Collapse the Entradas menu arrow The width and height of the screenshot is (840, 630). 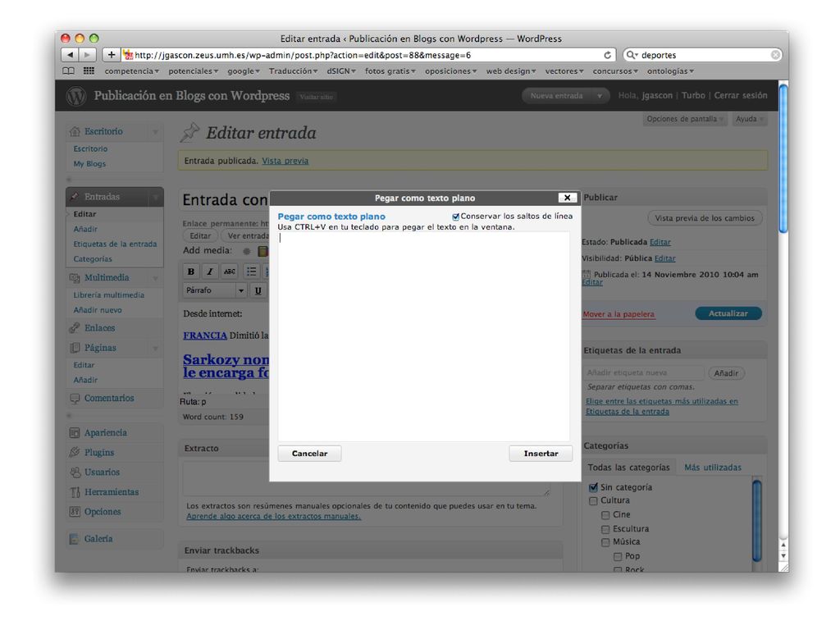pyautogui.click(x=155, y=197)
